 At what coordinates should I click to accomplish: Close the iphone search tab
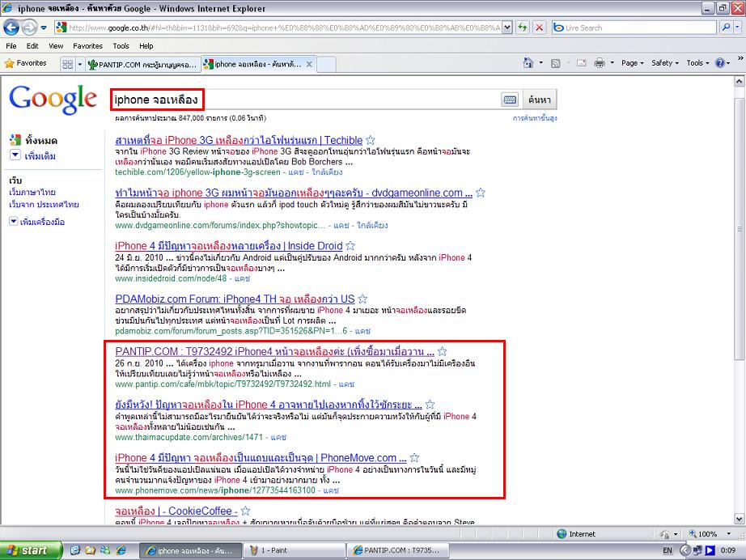pos(309,64)
